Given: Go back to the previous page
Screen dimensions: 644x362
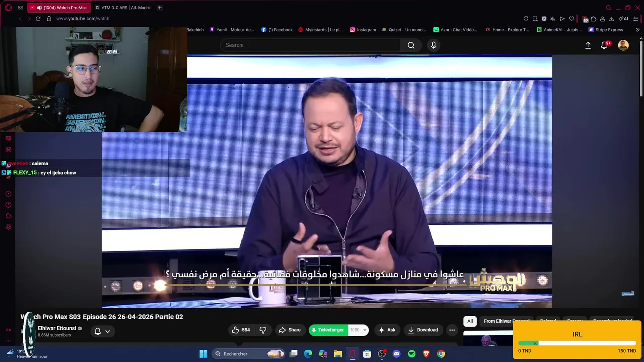Looking at the screenshot, I should click(20, 19).
